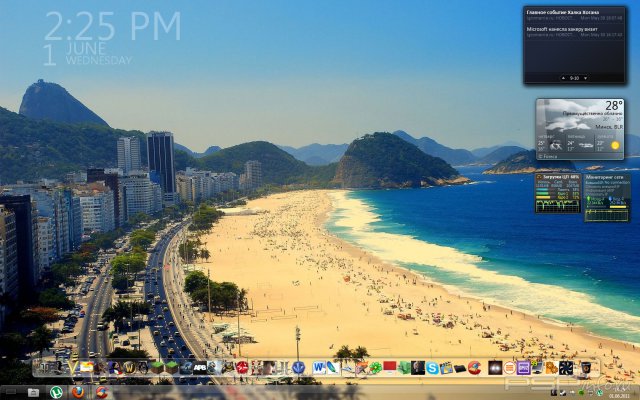Launch Microsoft Word from the dock
This screenshot has height=400, width=640.
(319, 368)
